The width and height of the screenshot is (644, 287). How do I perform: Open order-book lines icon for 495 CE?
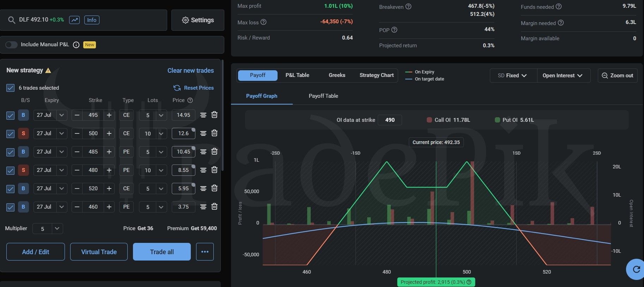tap(203, 115)
